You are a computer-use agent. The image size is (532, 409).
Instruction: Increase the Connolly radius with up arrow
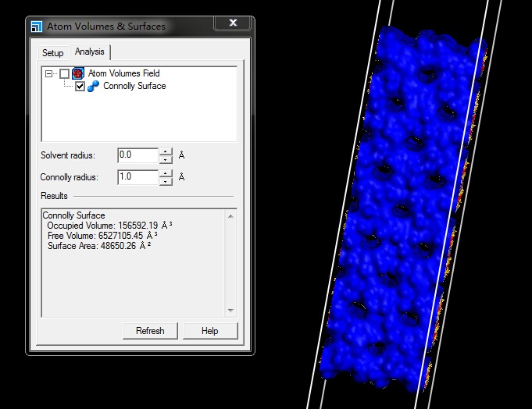coord(166,173)
